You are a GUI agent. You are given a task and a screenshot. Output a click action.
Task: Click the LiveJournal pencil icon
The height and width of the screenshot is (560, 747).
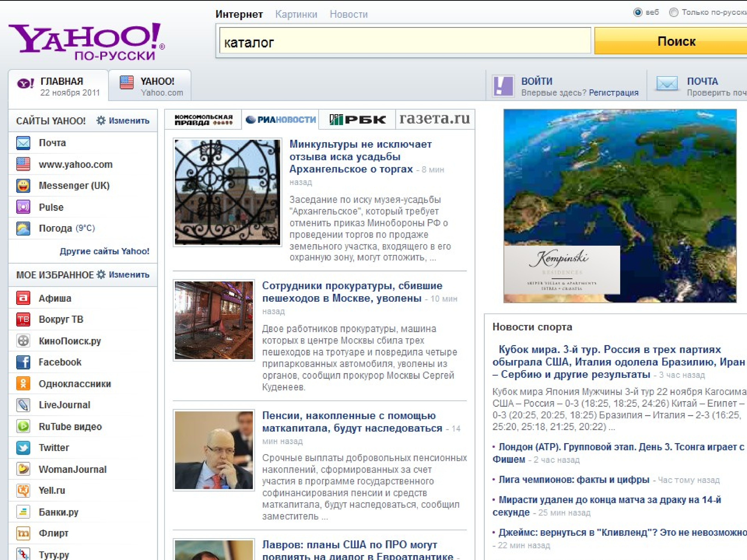tap(23, 405)
